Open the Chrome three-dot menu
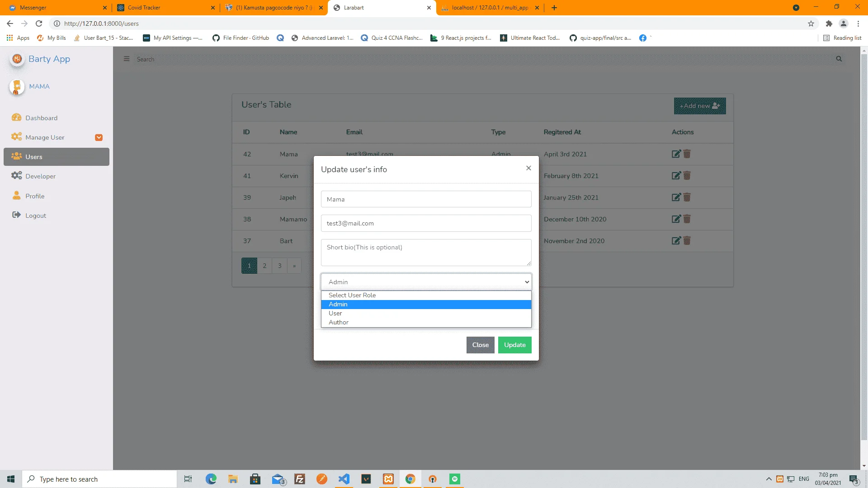This screenshot has height=488, width=868. click(858, 23)
